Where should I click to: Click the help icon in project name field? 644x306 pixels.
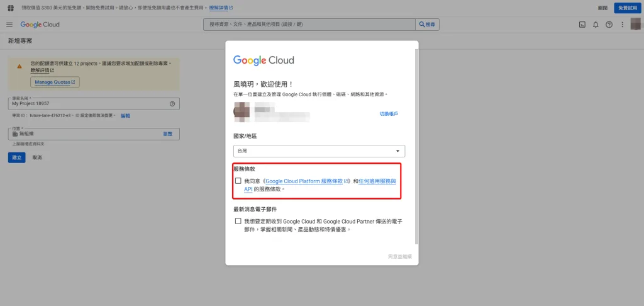point(172,104)
